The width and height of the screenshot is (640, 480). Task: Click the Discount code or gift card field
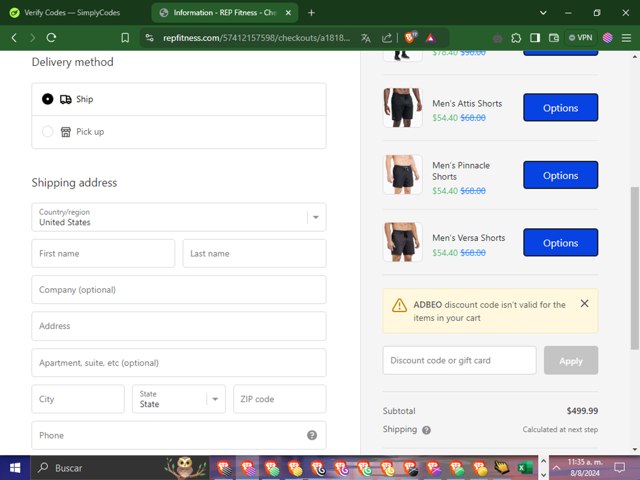pyautogui.click(x=459, y=360)
